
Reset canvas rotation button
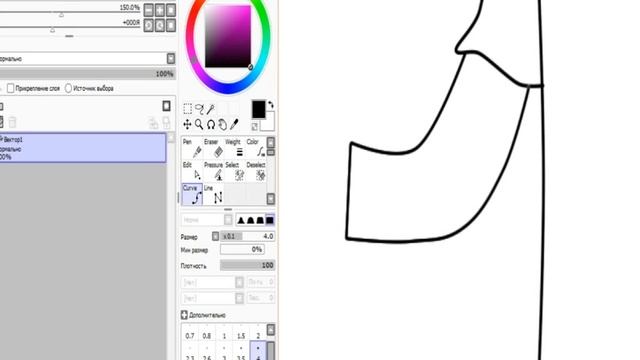[x=171, y=26]
